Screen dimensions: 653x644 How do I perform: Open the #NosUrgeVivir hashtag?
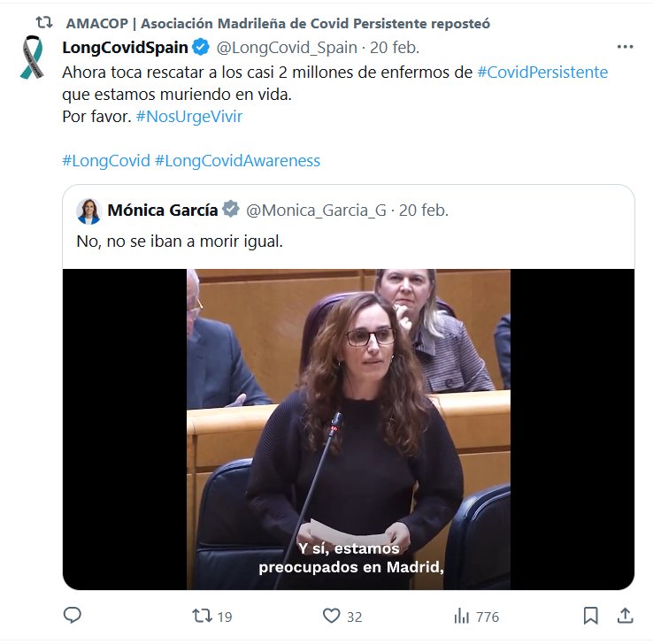189,117
